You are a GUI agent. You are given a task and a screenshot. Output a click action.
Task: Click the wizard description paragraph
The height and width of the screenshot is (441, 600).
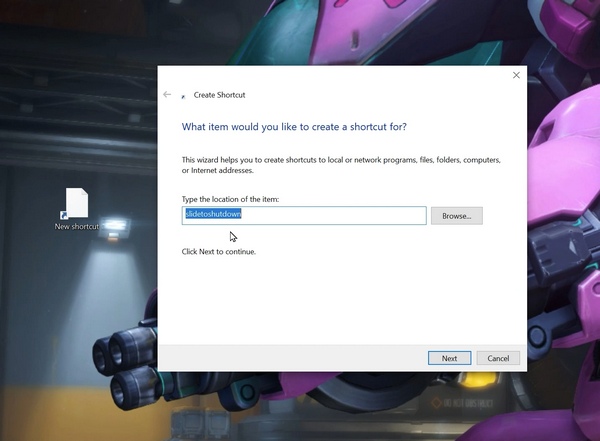tap(340, 164)
